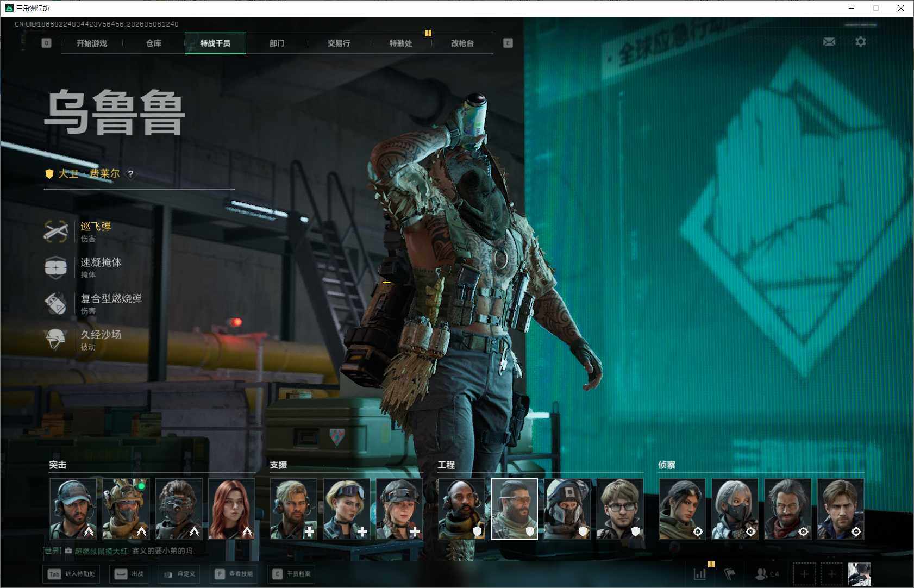Viewport: 914px width, 588px height.
Task: Go to the 改枪台 tab
Action: pos(462,43)
